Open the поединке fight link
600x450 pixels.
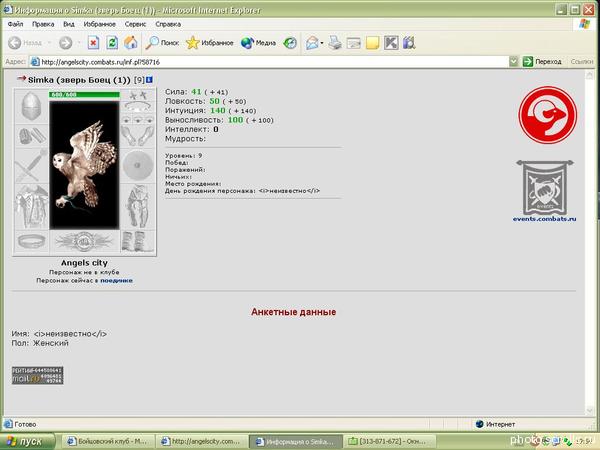[x=116, y=280]
